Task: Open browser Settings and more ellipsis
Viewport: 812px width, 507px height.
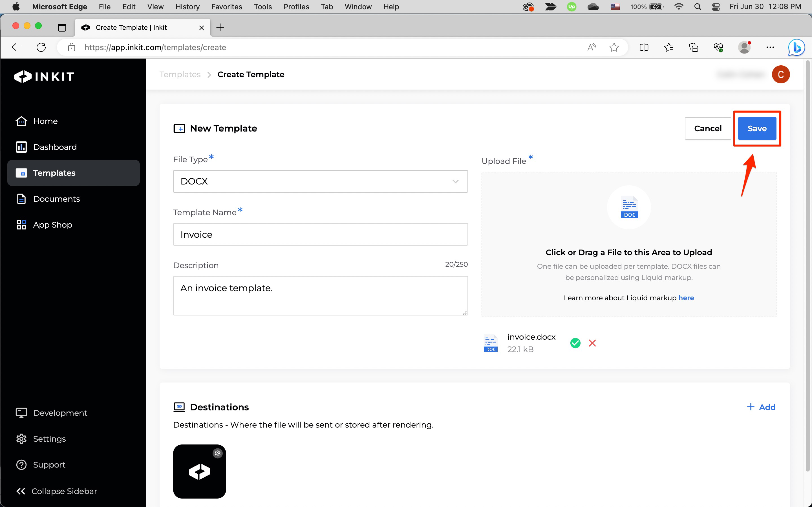Action: point(770,47)
